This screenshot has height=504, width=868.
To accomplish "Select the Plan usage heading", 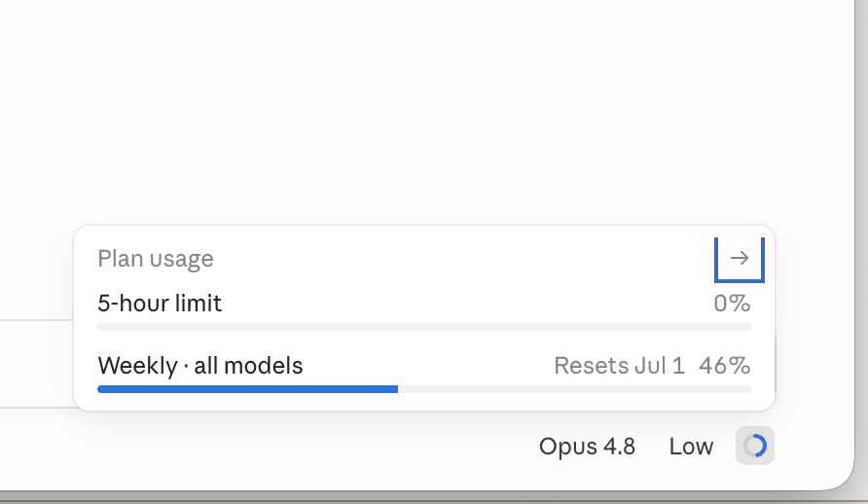I will [156, 259].
